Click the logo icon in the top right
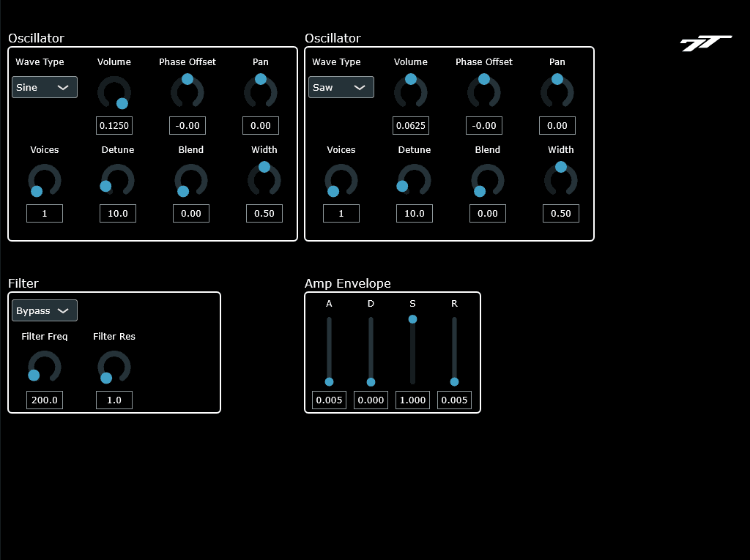Image resolution: width=750 pixels, height=560 pixels. (706, 43)
